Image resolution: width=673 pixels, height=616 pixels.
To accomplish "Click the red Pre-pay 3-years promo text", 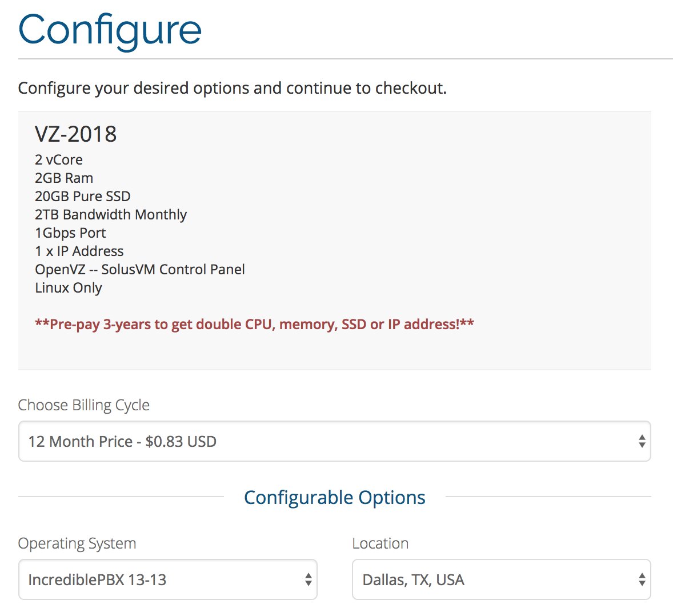I will pyautogui.click(x=255, y=324).
